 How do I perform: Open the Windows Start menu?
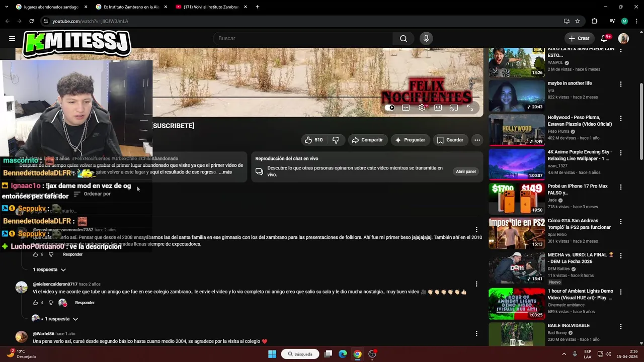(272, 354)
